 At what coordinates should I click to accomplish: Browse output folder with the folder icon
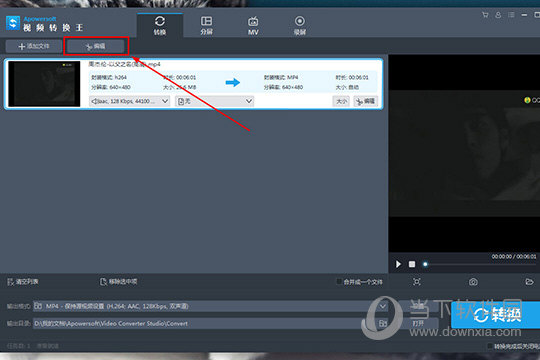click(383, 323)
